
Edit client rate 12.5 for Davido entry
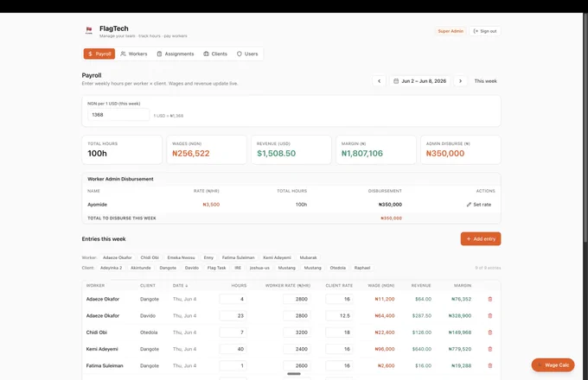click(339, 315)
